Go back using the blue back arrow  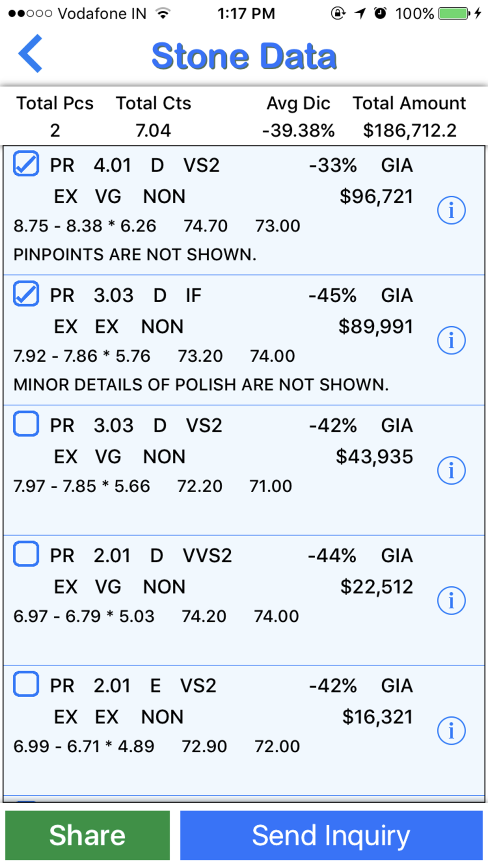point(30,54)
